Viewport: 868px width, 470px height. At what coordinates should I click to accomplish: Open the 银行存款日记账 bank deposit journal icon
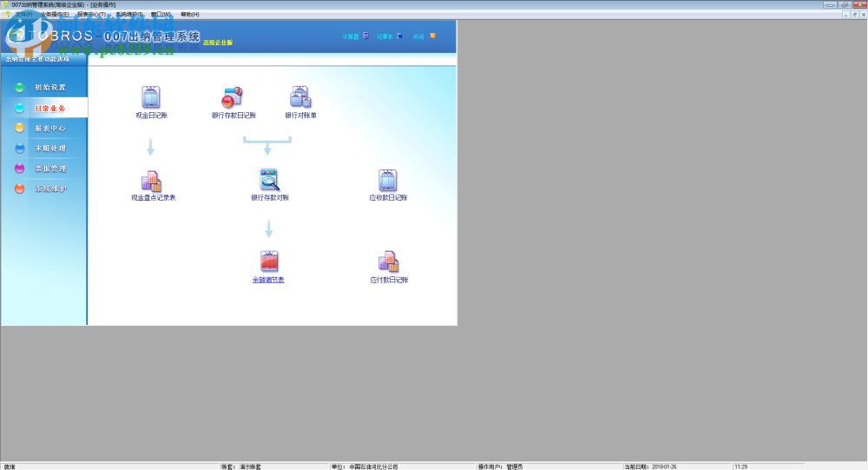tap(233, 97)
